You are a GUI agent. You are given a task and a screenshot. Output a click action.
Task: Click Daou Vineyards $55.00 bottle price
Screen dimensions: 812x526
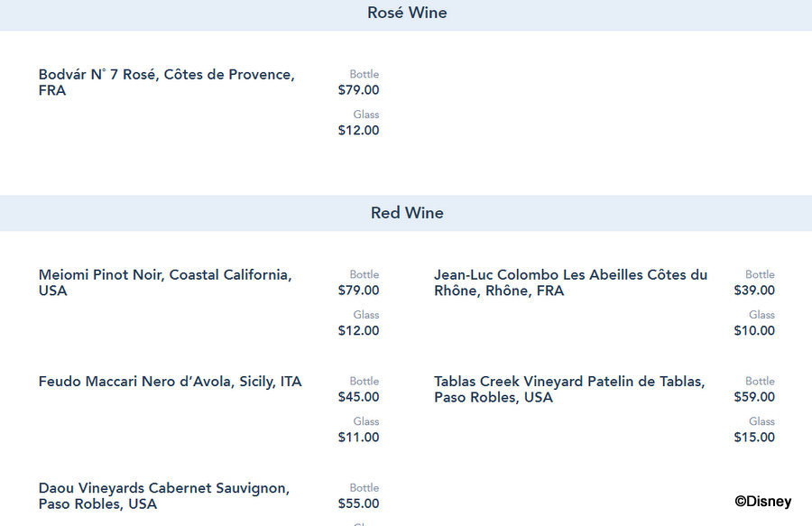[x=358, y=503]
